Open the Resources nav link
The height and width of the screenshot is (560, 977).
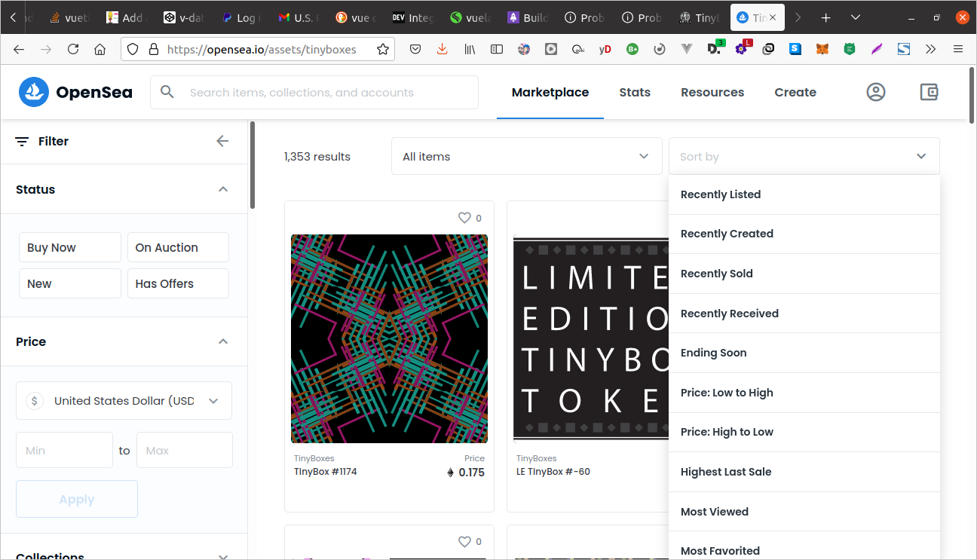coord(712,92)
